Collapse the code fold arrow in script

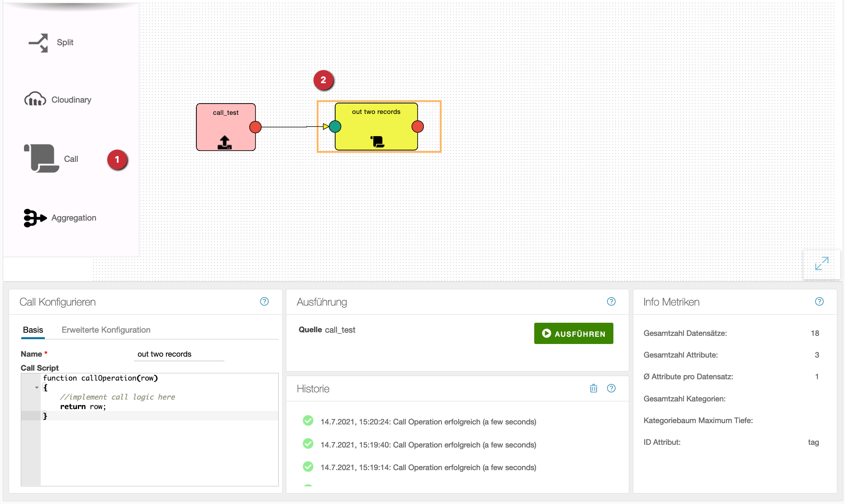[37, 387]
